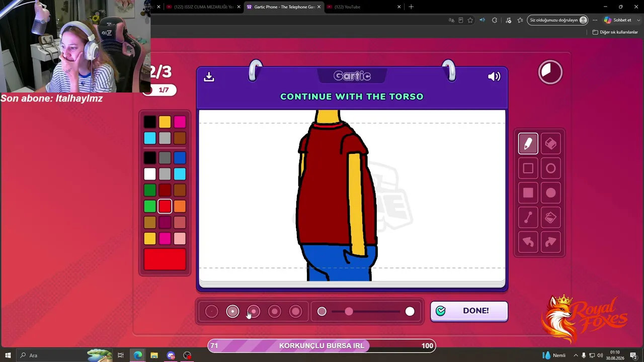Viewport: 644px width, 362px height.
Task: Select the paint bucket fill tool
Action: coord(551,218)
